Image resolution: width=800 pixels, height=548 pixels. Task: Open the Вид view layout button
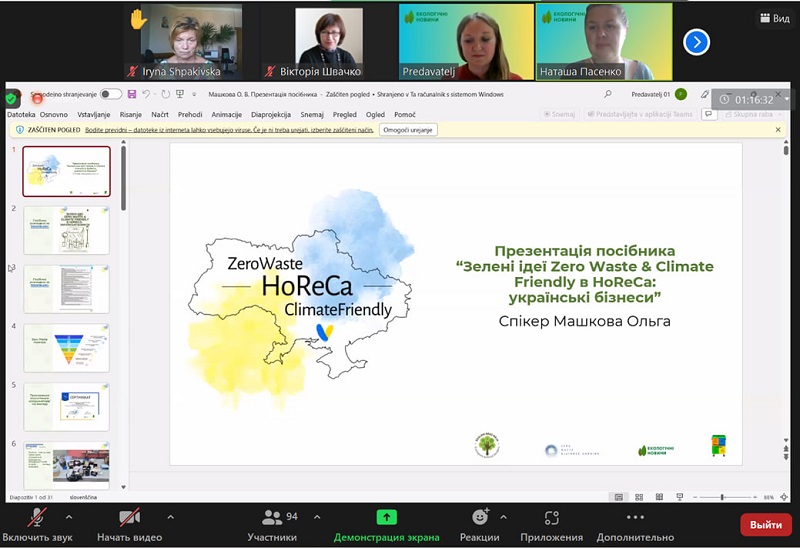[x=775, y=18]
